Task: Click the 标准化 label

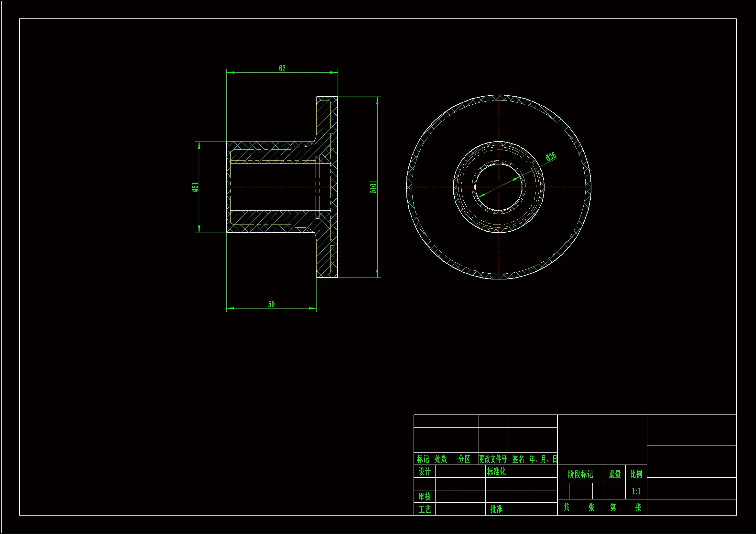Action: pyautogui.click(x=496, y=471)
